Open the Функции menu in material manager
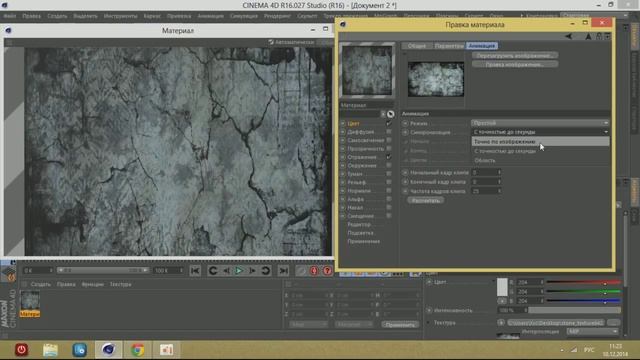 (x=93, y=284)
